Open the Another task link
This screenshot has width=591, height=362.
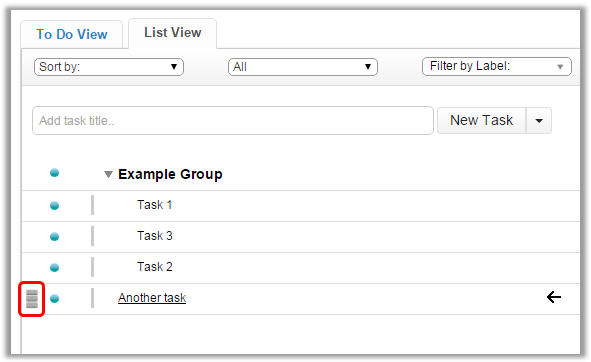click(x=152, y=298)
